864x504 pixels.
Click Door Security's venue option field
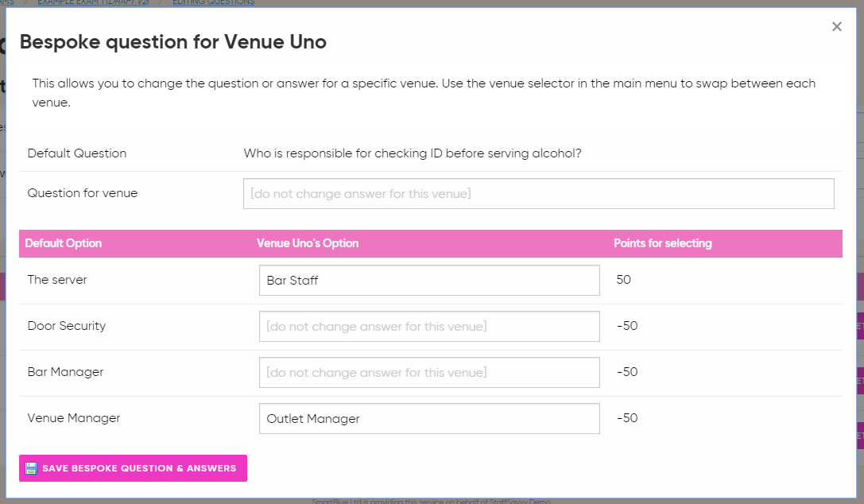point(429,326)
